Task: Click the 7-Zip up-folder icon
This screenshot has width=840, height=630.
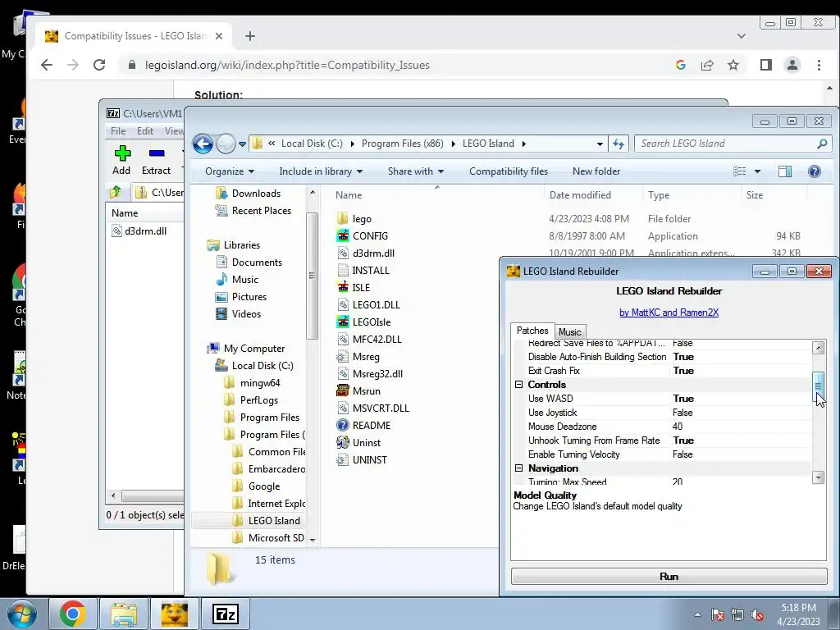Action: [x=116, y=192]
